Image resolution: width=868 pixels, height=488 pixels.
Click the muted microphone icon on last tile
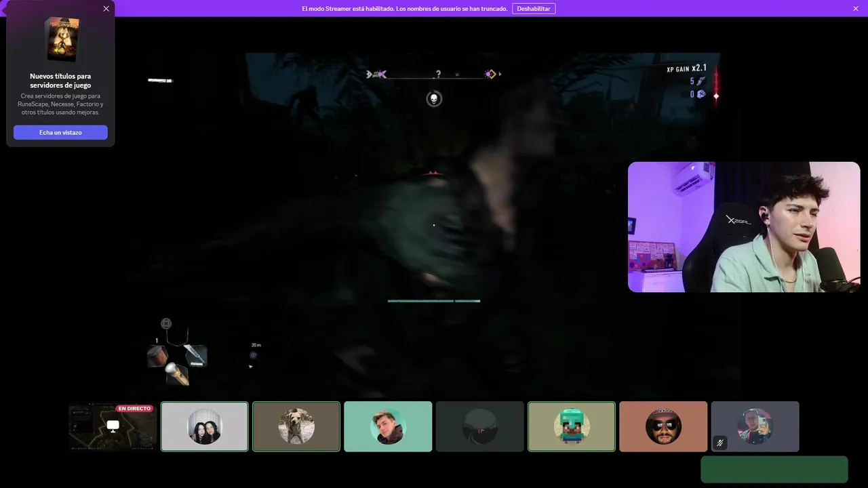pos(720,443)
